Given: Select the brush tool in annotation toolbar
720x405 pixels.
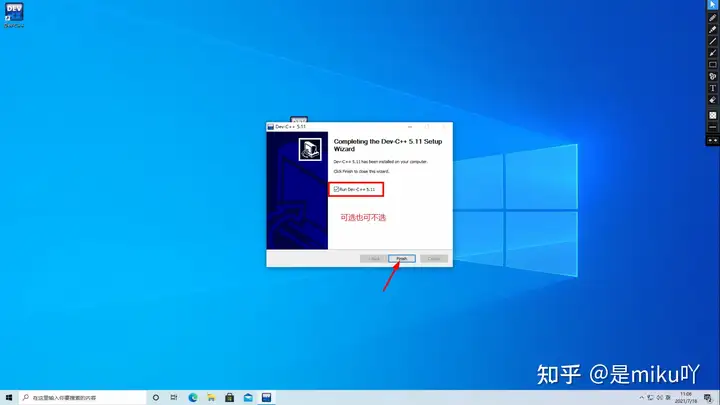Looking at the screenshot, I should click(712, 53).
